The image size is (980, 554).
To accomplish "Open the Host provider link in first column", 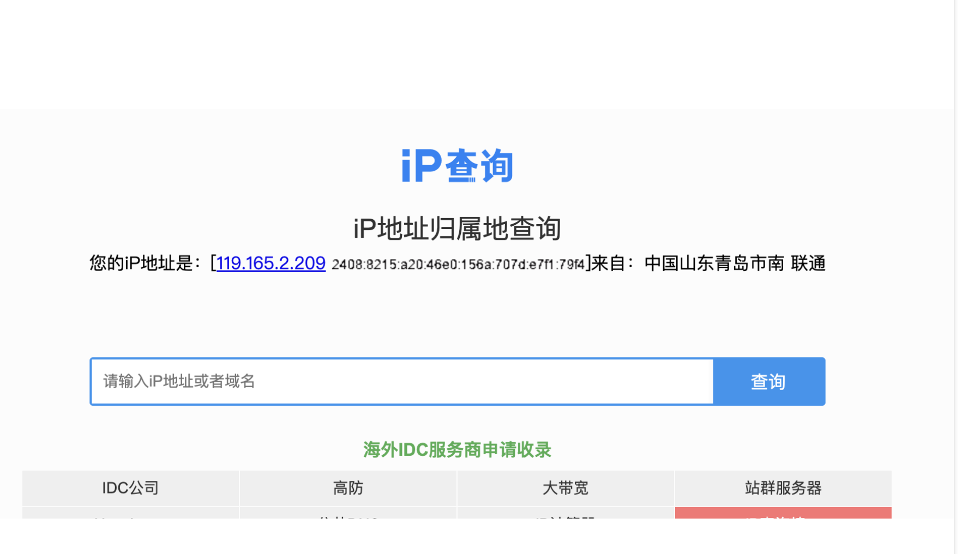I will tap(130, 520).
